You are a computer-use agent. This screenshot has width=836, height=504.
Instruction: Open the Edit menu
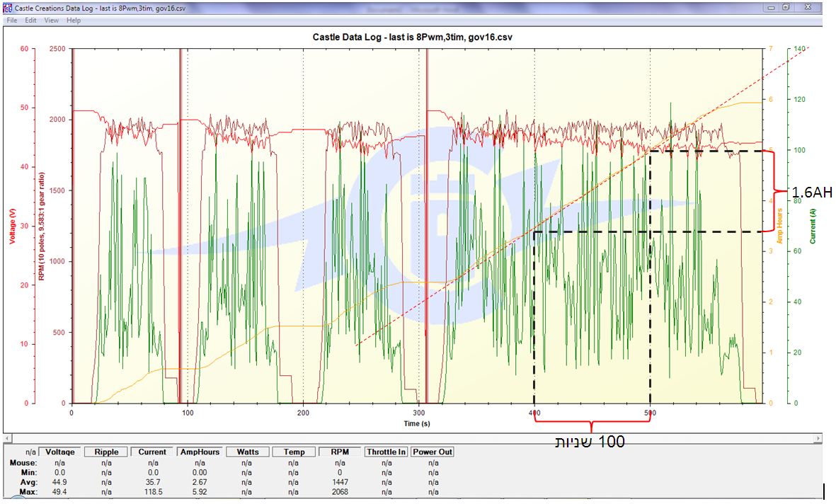(x=31, y=21)
